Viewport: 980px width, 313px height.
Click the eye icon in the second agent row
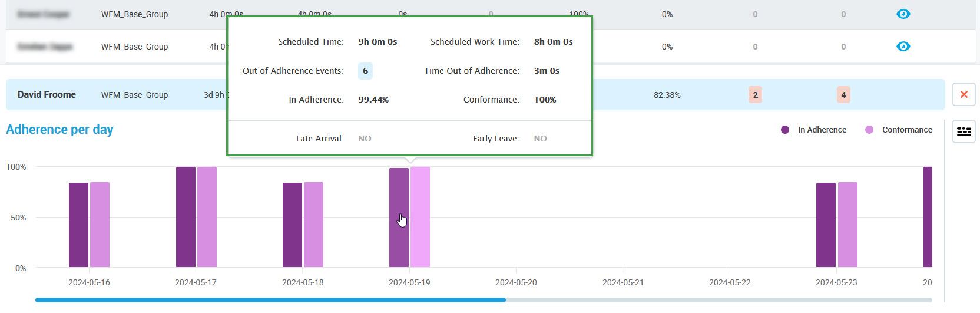point(903,47)
